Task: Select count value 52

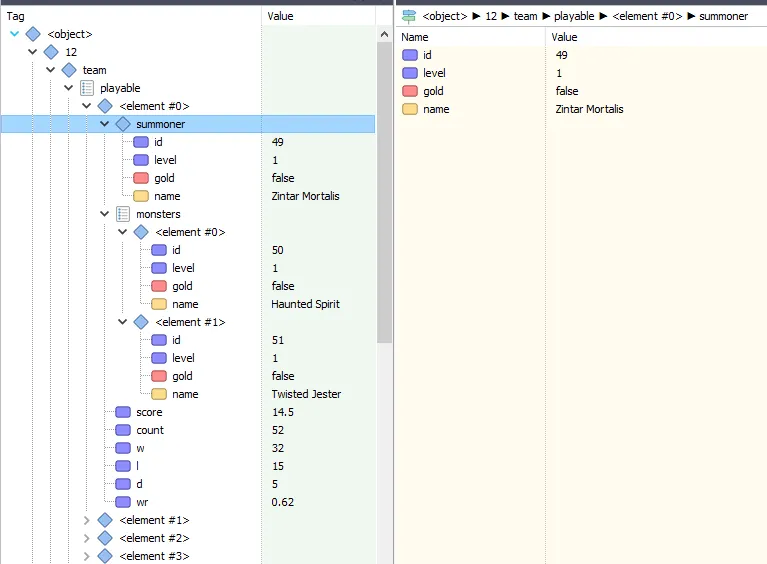Action: [x=278, y=430]
